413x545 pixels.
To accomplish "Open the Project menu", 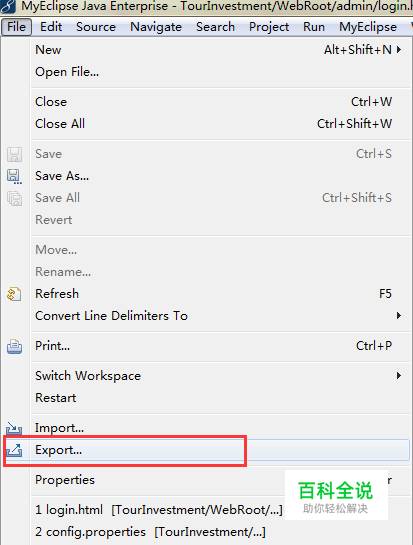I will pos(269,27).
